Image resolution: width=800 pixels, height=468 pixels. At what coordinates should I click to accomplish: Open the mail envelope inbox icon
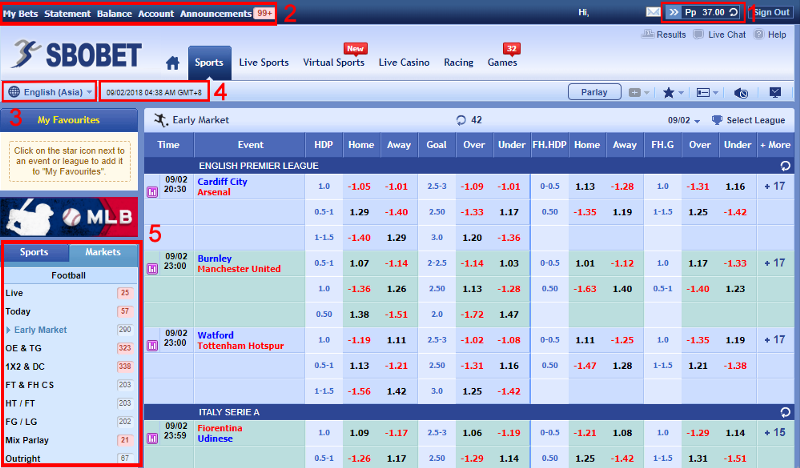coord(653,12)
